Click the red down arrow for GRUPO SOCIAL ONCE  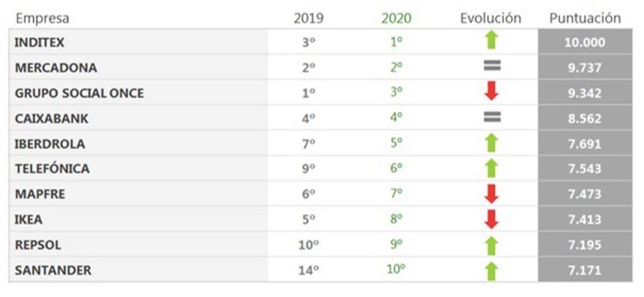492,92
